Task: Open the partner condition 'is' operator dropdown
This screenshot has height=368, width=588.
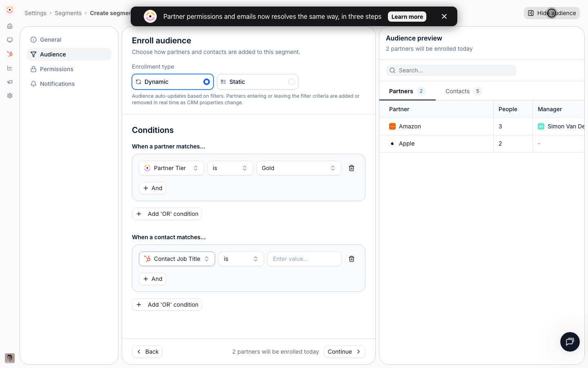Action: click(x=230, y=168)
